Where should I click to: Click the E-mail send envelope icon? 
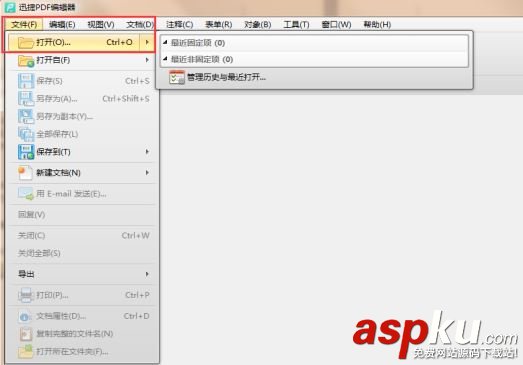(26, 194)
